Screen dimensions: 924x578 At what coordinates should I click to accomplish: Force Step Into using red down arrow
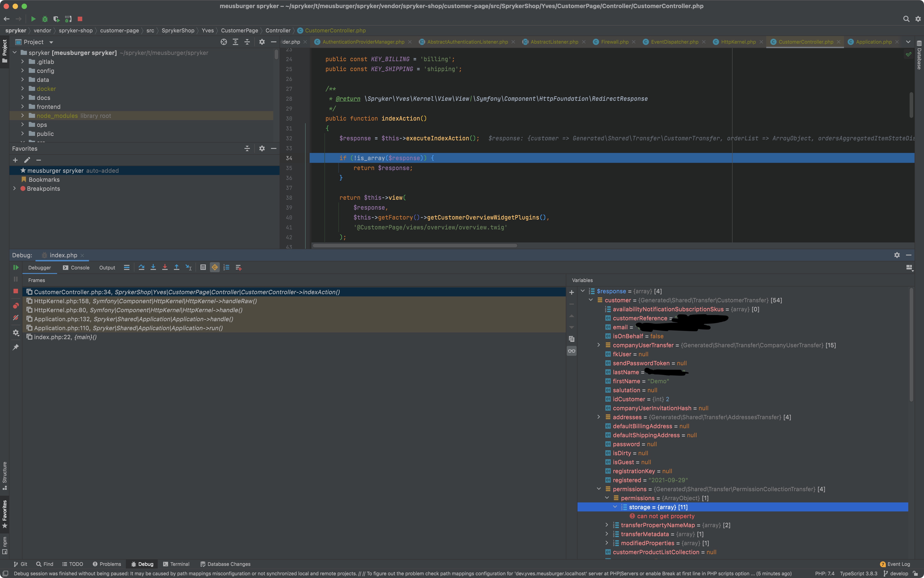[165, 268]
